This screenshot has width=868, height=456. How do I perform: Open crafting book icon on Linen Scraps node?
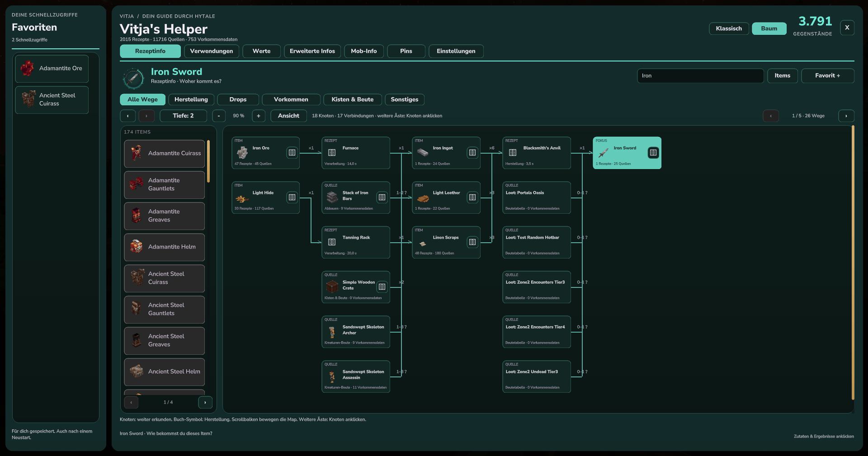(x=472, y=242)
